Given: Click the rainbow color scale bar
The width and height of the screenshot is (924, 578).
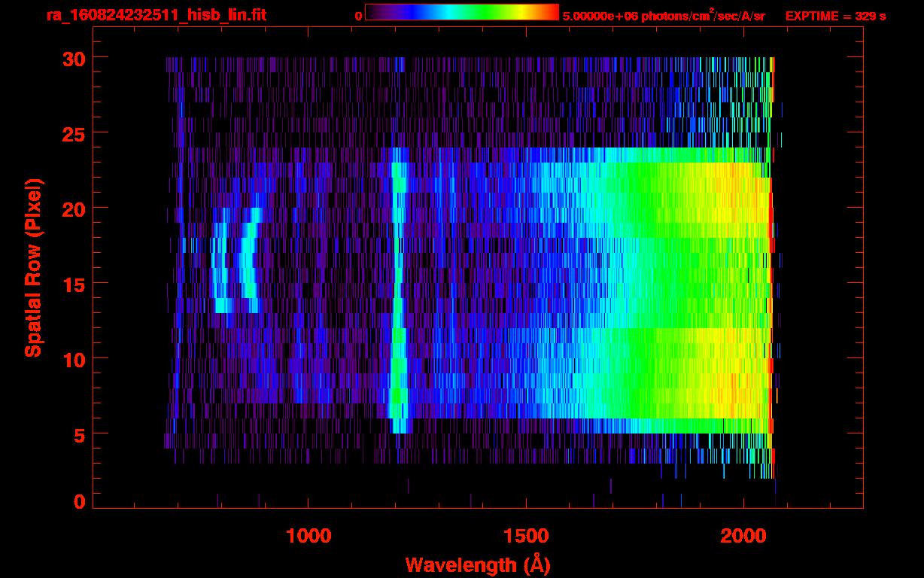Looking at the screenshot, I should pyautogui.click(x=462, y=12).
